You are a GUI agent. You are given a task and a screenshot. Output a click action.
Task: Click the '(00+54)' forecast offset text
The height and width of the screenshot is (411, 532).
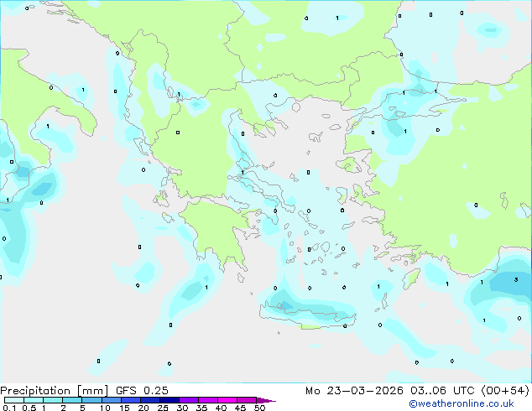tap(505, 391)
